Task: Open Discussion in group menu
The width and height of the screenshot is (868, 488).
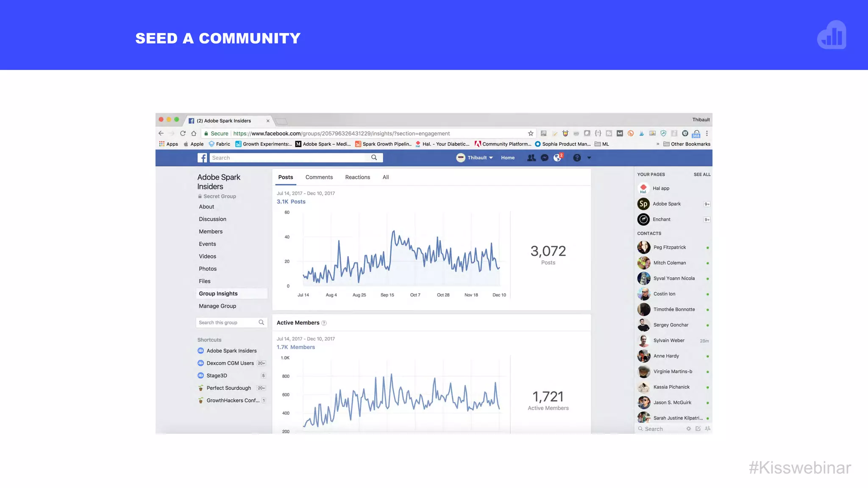Action: click(x=213, y=219)
